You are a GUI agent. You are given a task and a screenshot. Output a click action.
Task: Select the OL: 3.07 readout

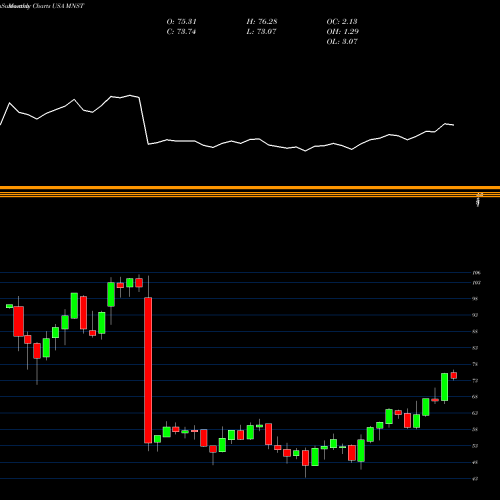pyautogui.click(x=342, y=42)
